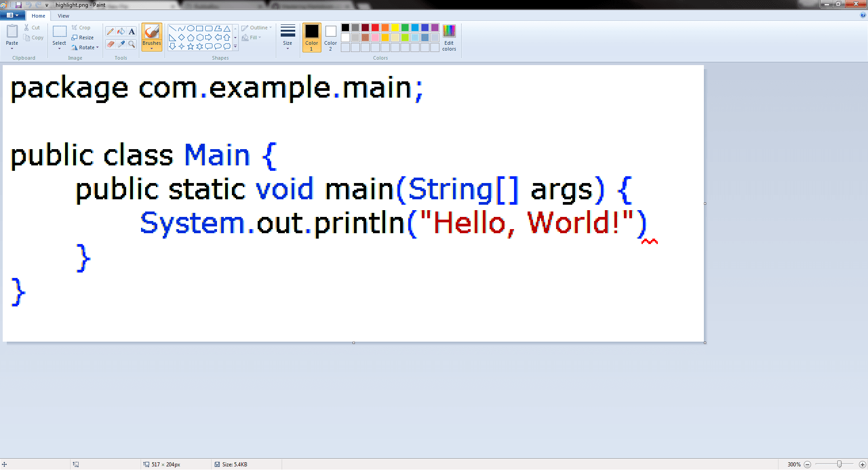Image resolution: width=868 pixels, height=470 pixels.
Task: Set Color 2 as active color
Action: tap(330, 37)
